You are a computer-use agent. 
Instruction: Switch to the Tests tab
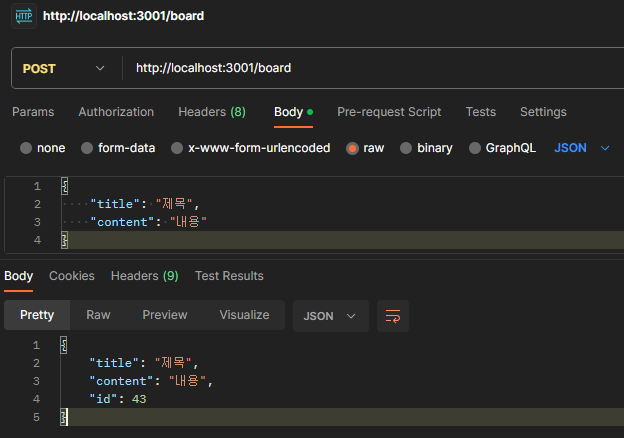[481, 112]
